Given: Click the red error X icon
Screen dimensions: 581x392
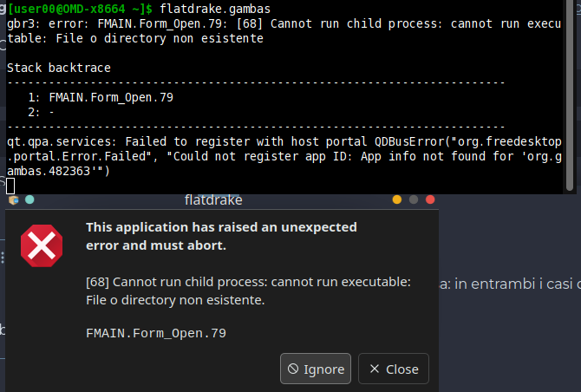Looking at the screenshot, I should (42, 245).
